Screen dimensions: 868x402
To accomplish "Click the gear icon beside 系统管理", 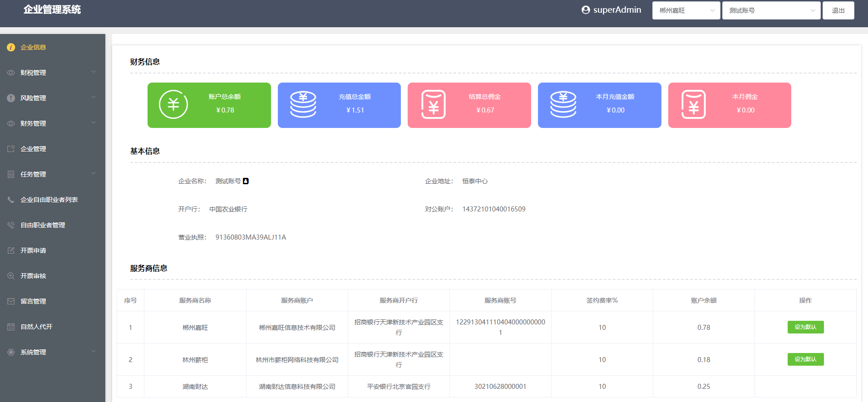I will (x=11, y=352).
